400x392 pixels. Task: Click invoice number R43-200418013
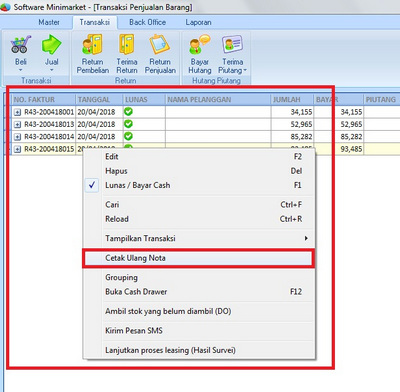point(49,124)
